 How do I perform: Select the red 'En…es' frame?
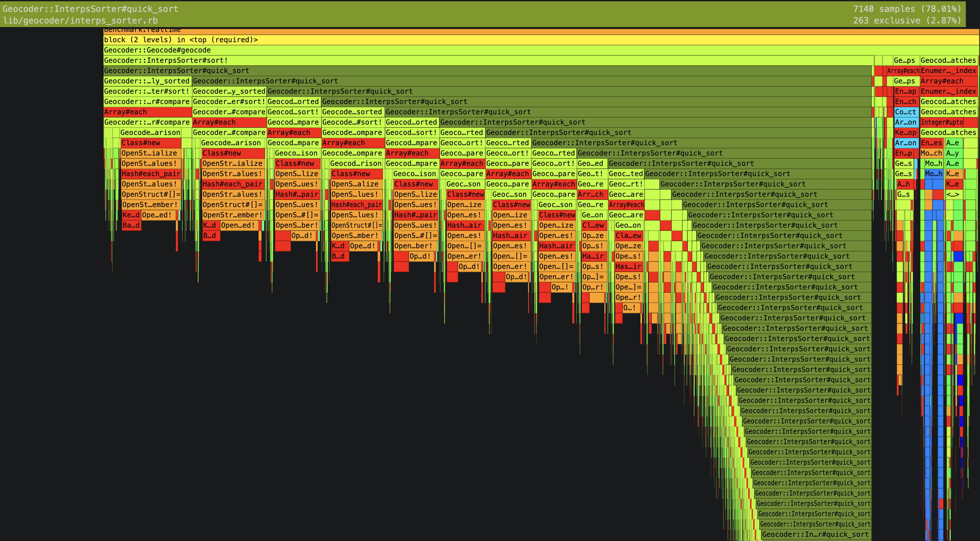point(932,143)
